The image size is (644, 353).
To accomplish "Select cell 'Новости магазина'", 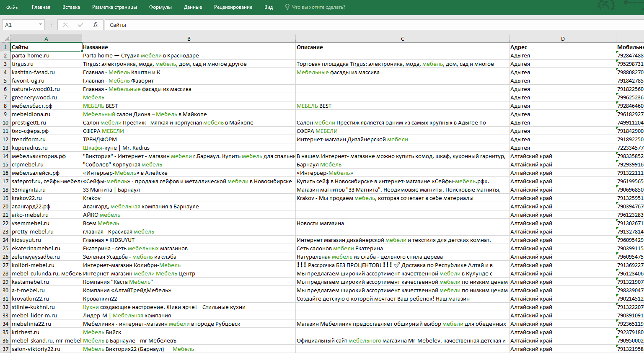I will click(403, 223).
